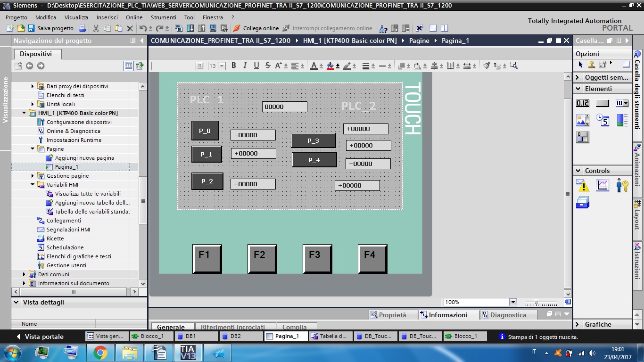
Task: Open the Progetto menu
Action: coord(17,17)
